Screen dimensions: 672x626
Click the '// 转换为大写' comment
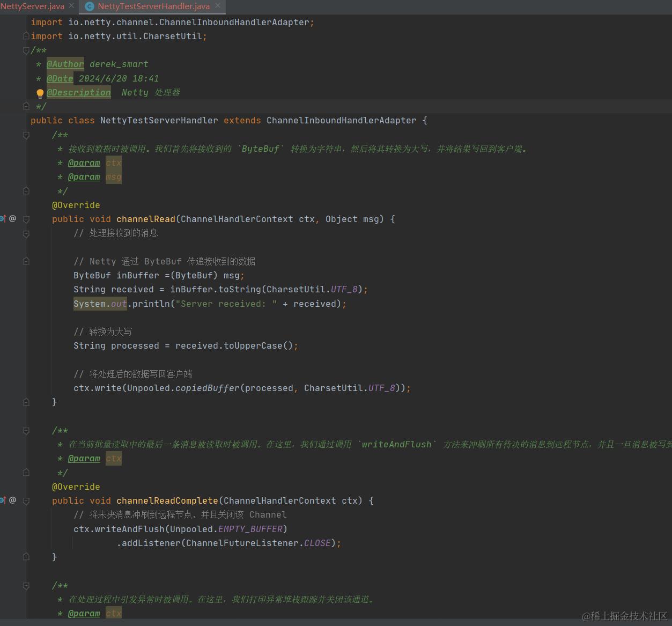coord(103,332)
